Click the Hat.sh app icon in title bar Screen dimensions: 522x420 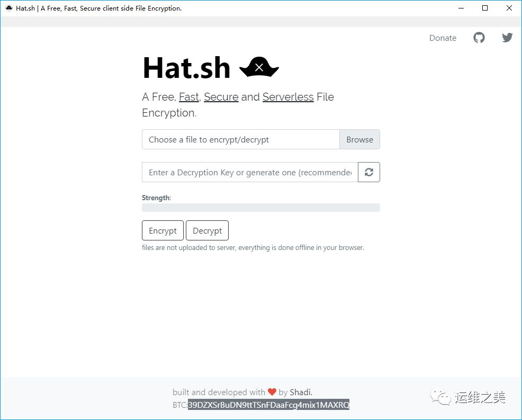pos(9,8)
